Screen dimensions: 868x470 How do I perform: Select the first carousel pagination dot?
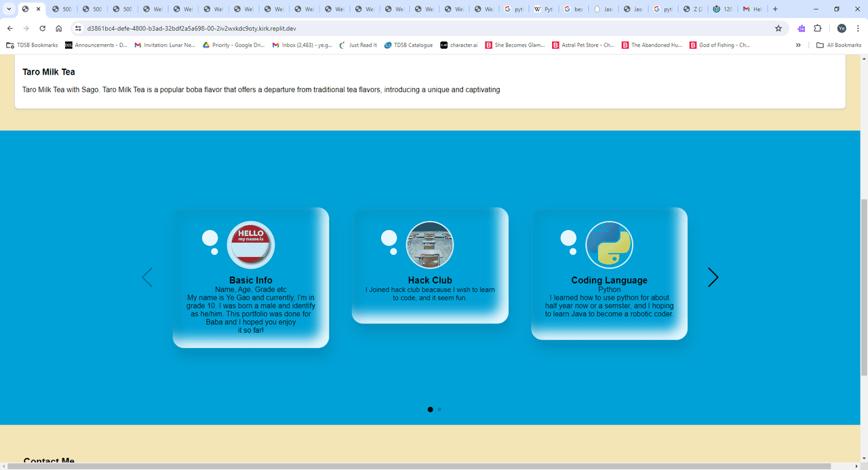430,410
